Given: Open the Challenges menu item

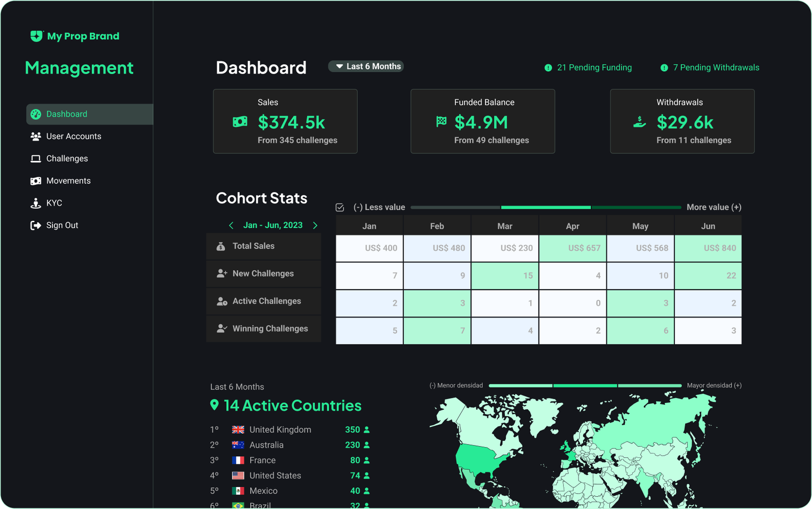Looking at the screenshot, I should pos(67,159).
